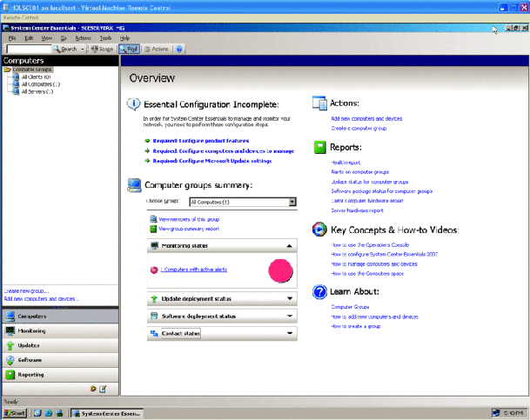Switch to the Software workspace

pyautogui.click(x=61, y=360)
